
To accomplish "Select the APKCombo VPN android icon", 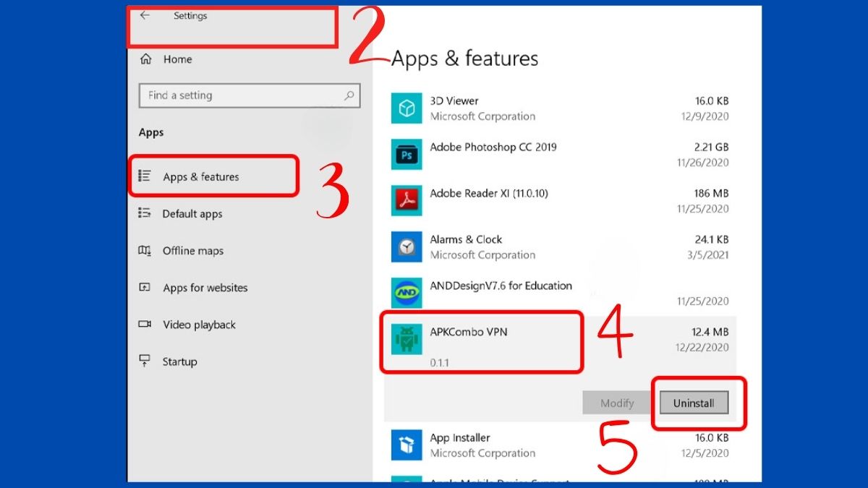I will pos(407,339).
